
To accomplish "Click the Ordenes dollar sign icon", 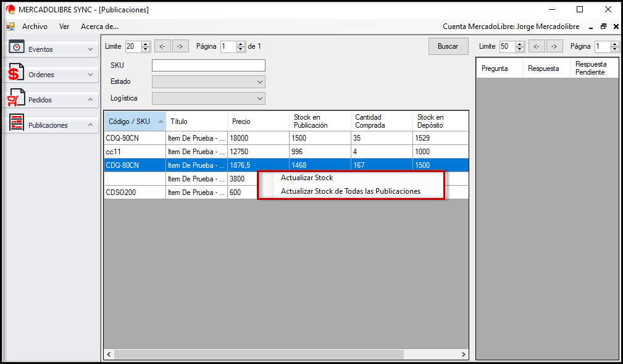I will [16, 72].
